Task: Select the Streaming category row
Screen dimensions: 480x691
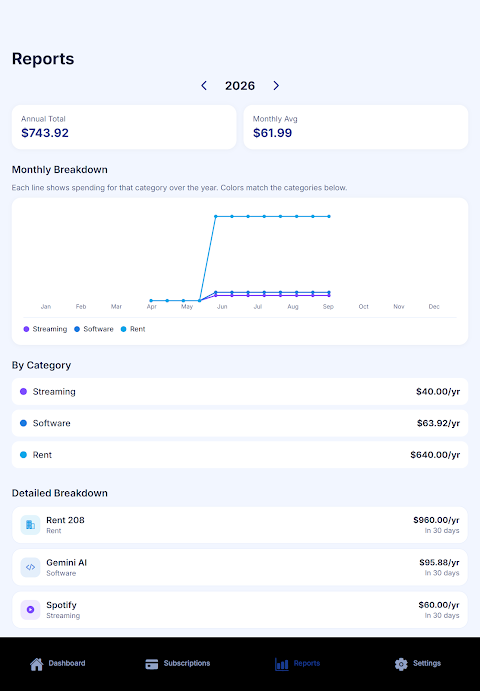Action: point(240,392)
